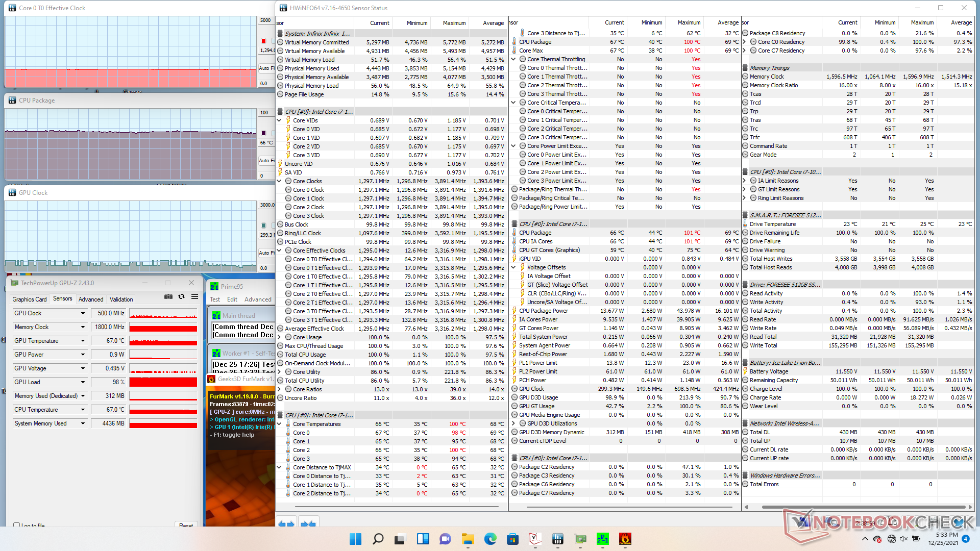Click GPU-Z refresh icon
Viewport: 980px width, 551px height.
(181, 296)
